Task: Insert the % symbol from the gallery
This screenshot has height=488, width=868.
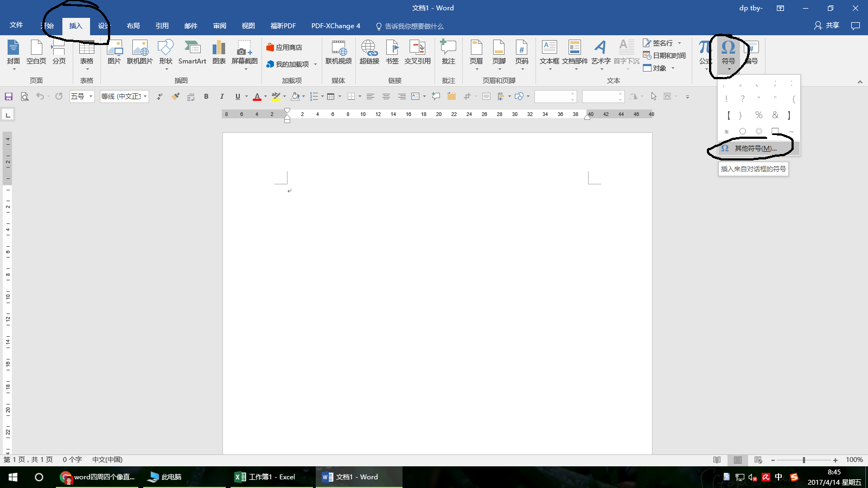Action: pyautogui.click(x=759, y=115)
